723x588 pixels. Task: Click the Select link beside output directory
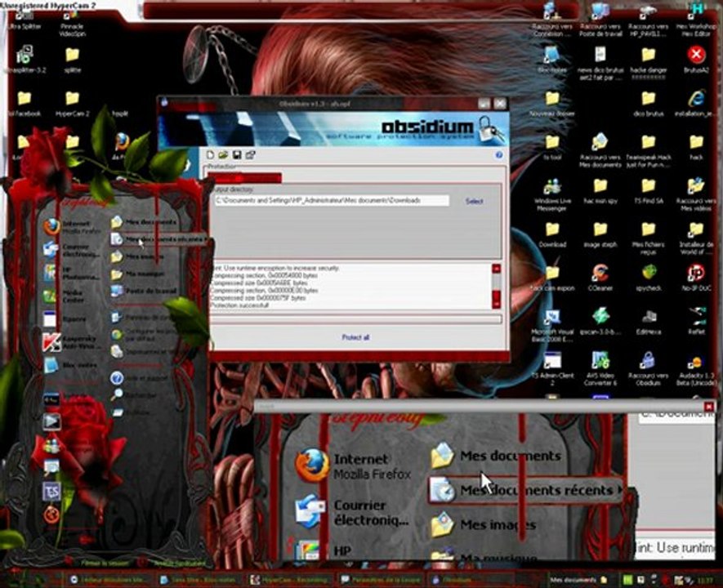[x=474, y=202]
